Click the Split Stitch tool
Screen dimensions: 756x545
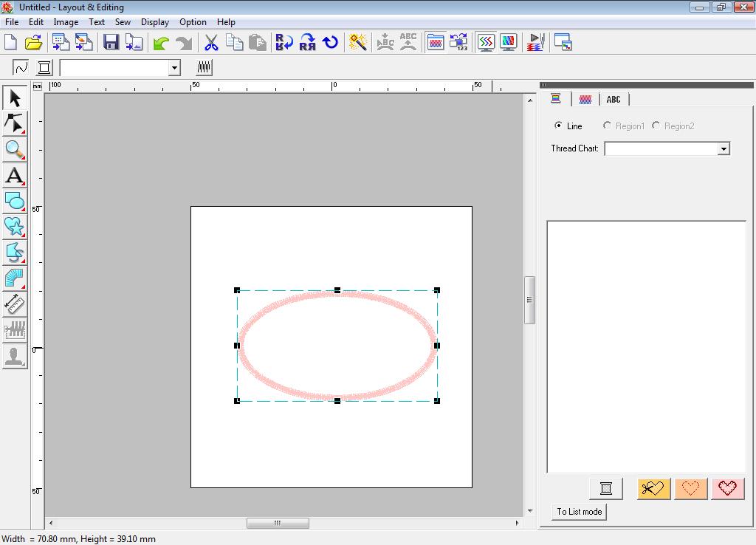[15, 330]
